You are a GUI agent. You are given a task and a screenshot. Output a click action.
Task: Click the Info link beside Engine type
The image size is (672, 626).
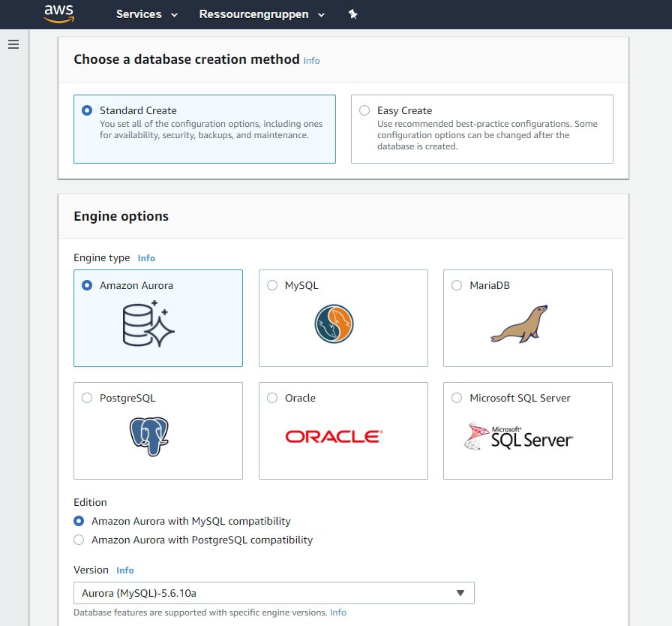pyautogui.click(x=146, y=257)
